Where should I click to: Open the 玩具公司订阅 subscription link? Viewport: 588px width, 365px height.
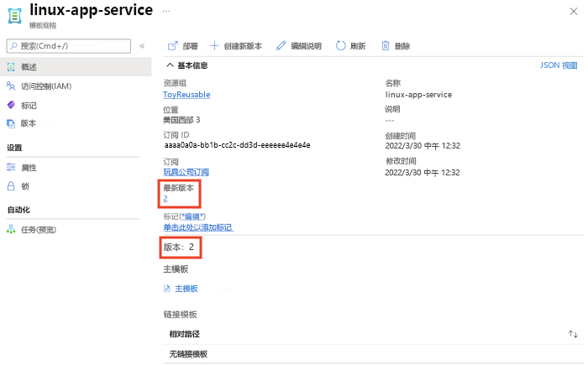click(x=186, y=172)
